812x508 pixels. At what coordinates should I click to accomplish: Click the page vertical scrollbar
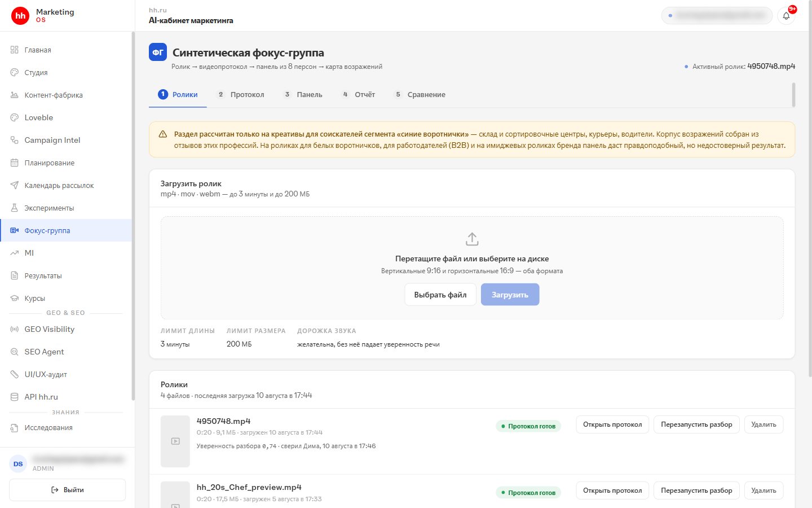[810, 189]
